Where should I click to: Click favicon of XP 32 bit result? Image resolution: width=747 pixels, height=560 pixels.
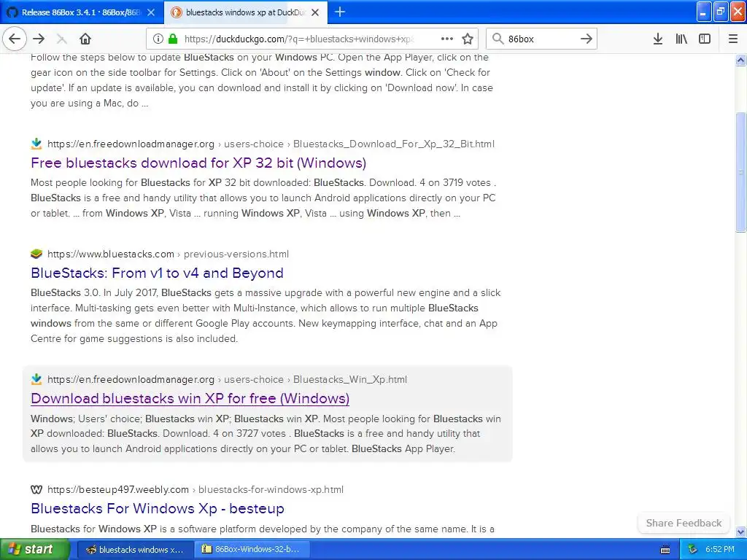tap(36, 144)
